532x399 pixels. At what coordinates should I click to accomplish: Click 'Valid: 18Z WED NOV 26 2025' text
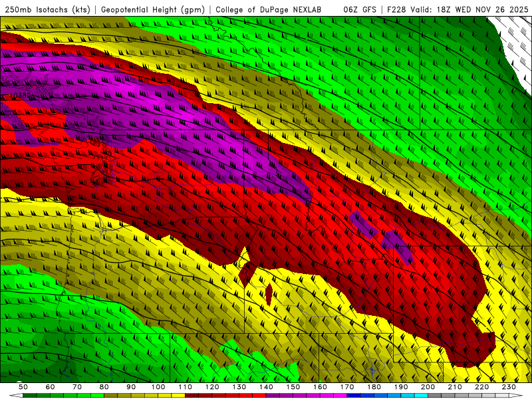tap(469, 9)
